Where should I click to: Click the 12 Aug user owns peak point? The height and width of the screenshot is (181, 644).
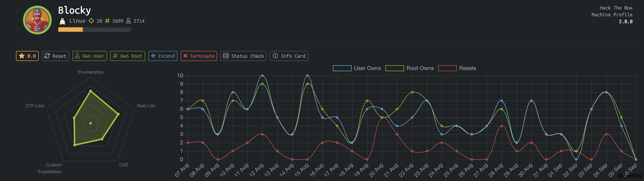point(262,75)
